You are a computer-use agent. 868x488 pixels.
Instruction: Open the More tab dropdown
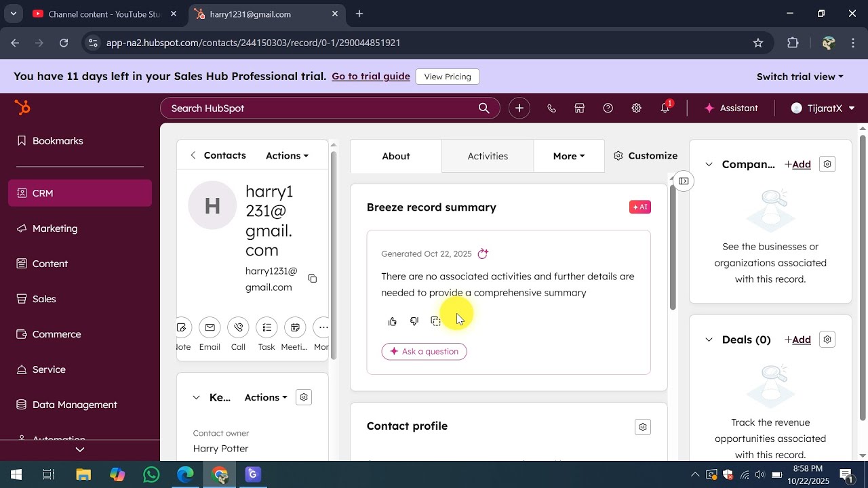(x=569, y=156)
